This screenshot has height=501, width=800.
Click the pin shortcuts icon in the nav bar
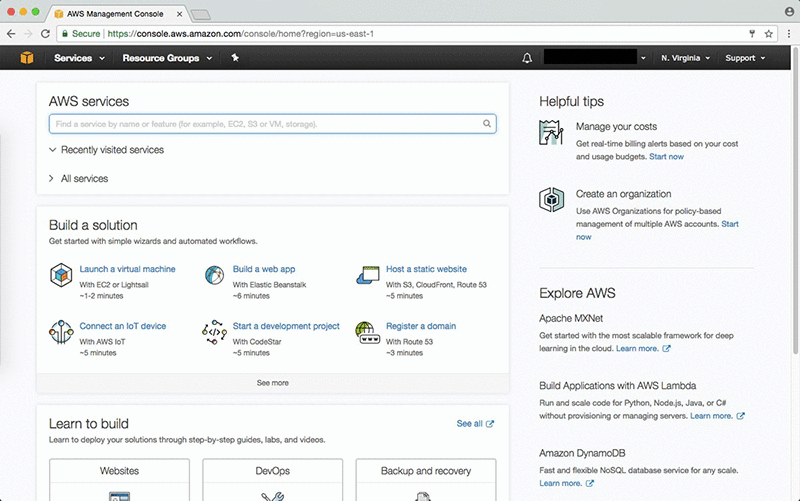tap(235, 58)
